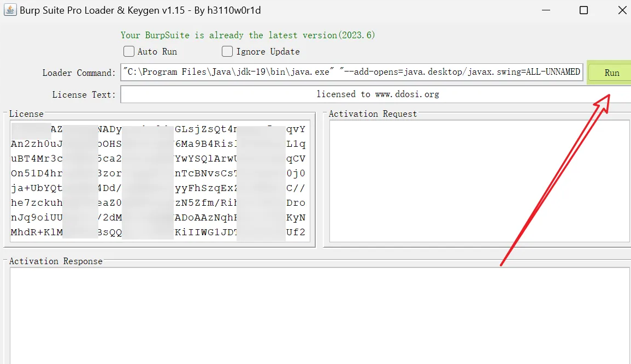The image size is (631, 364).
Task: Click inside the Activation Request text area
Action: coord(480,181)
